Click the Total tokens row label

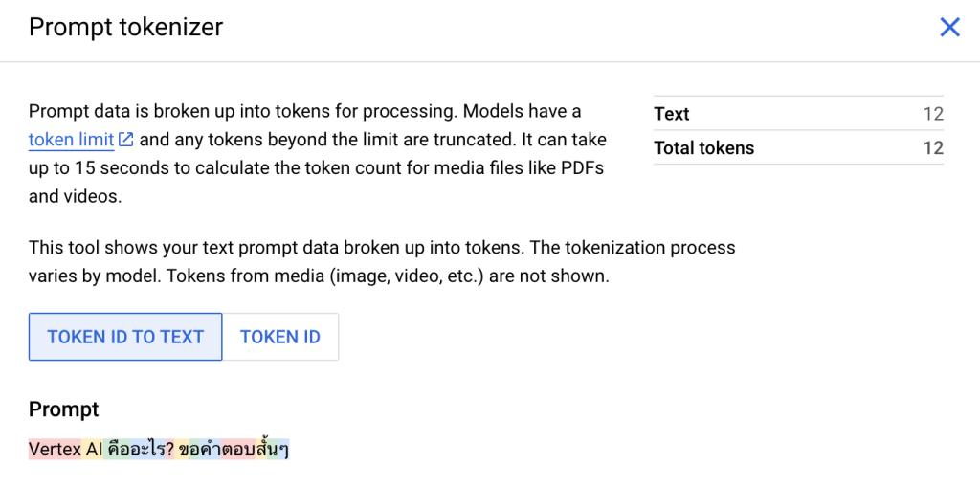704,148
